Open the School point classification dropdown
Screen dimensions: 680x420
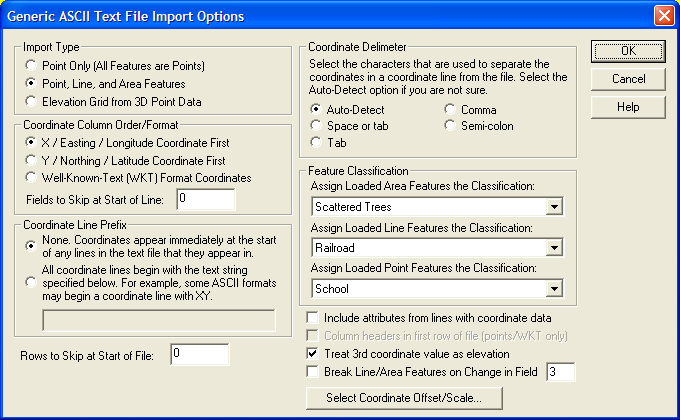click(553, 289)
